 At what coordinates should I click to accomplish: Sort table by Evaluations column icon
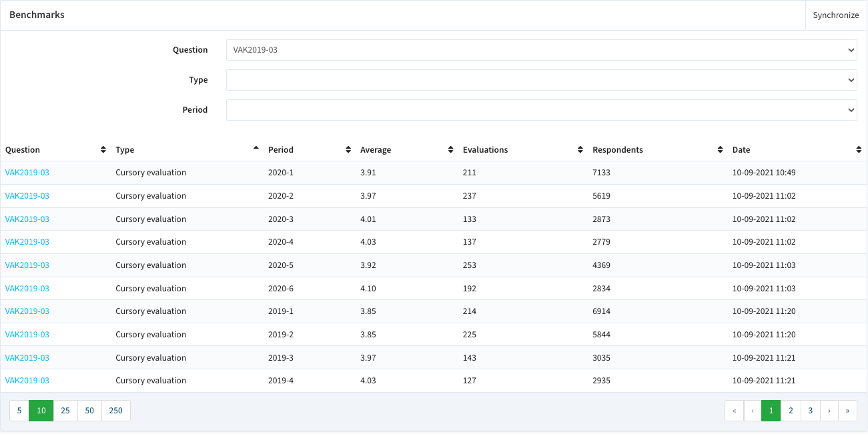tap(580, 150)
